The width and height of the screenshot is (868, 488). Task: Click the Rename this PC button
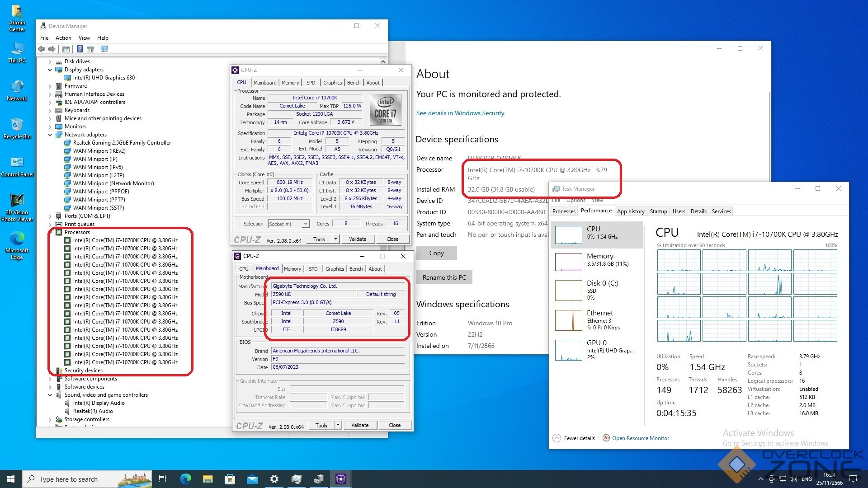click(443, 277)
